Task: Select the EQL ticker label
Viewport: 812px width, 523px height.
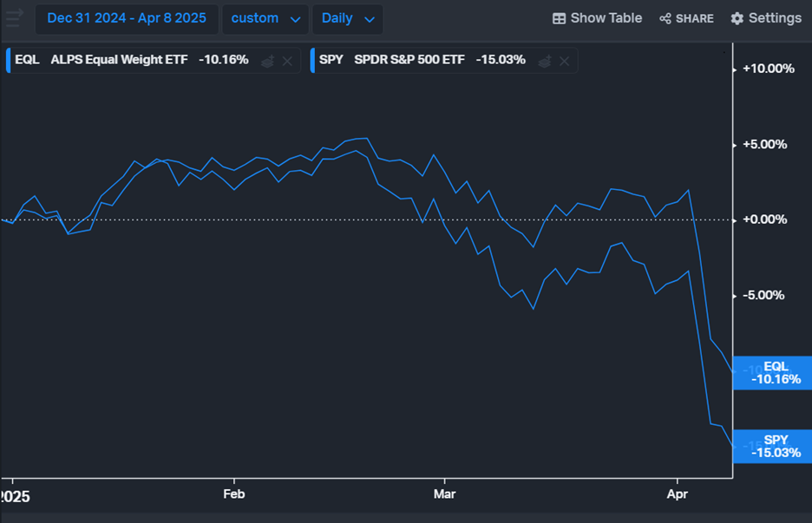Action: [27, 60]
